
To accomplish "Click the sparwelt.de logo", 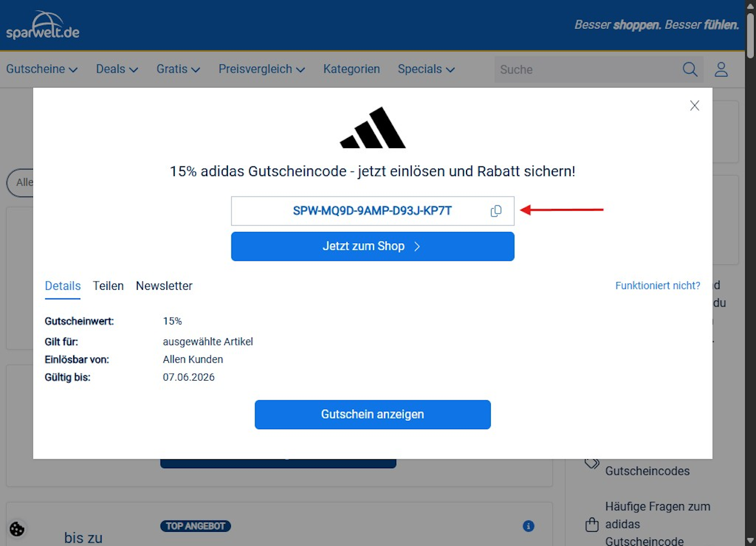I will [x=43, y=25].
